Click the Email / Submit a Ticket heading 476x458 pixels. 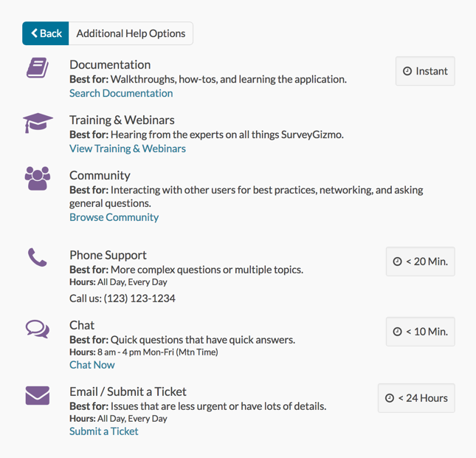(x=128, y=392)
